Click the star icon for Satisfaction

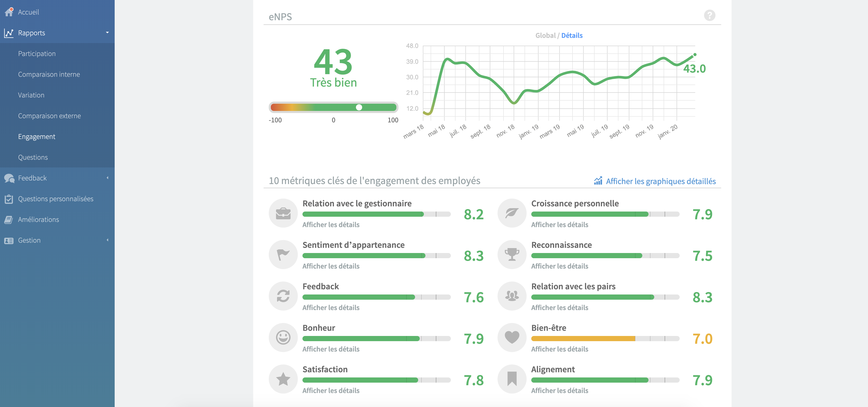point(283,379)
